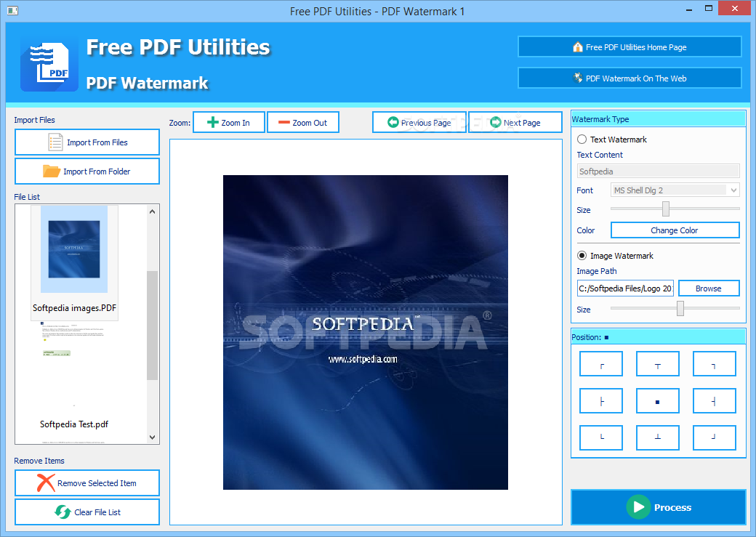Click the PDF page preview image
756x537 pixels.
click(x=366, y=332)
